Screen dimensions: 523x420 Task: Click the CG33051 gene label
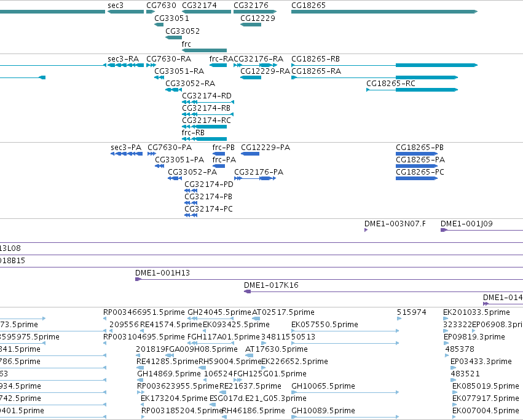click(171, 18)
